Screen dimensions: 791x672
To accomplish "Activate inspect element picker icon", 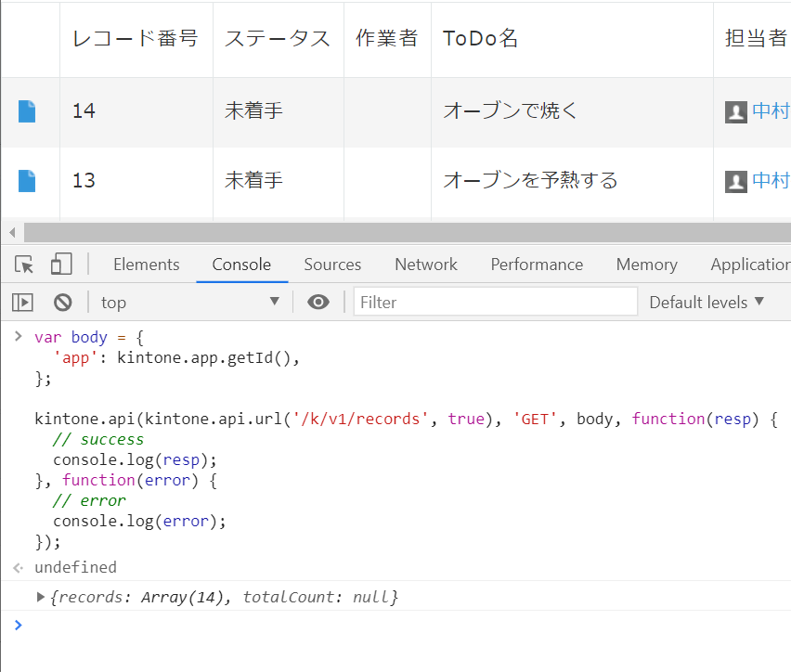I will pyautogui.click(x=24, y=265).
